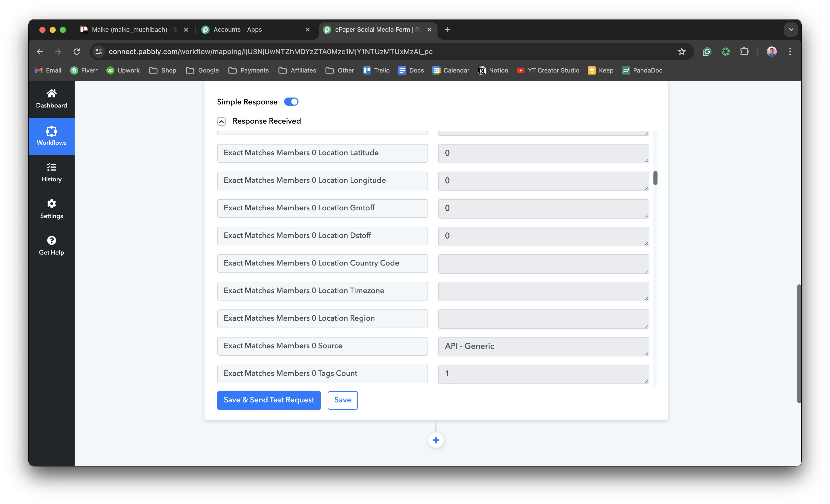
Task: Open the Email bookmark
Action: (48, 70)
